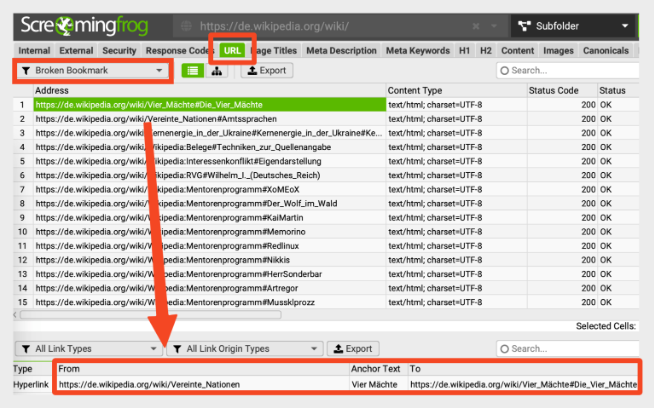Switch to the H2 tab
Screen dimensions: 654x408
click(485, 50)
